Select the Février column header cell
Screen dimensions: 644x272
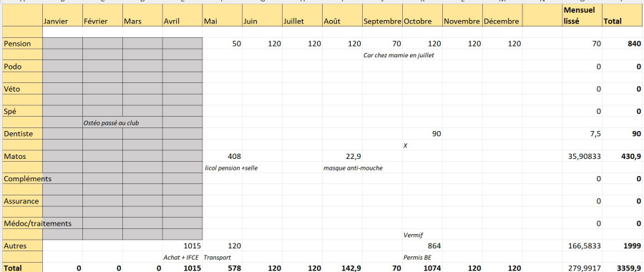(x=102, y=16)
